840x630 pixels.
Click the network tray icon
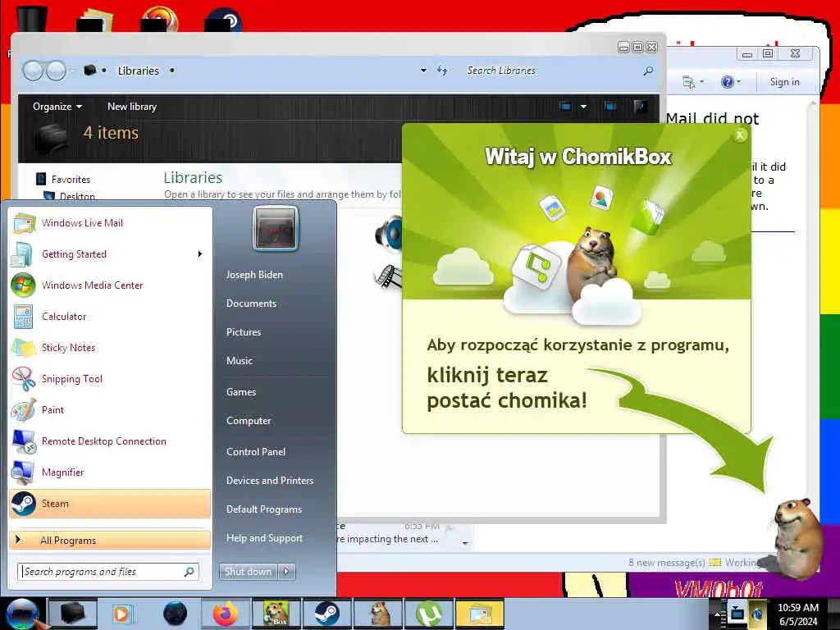[737, 614]
